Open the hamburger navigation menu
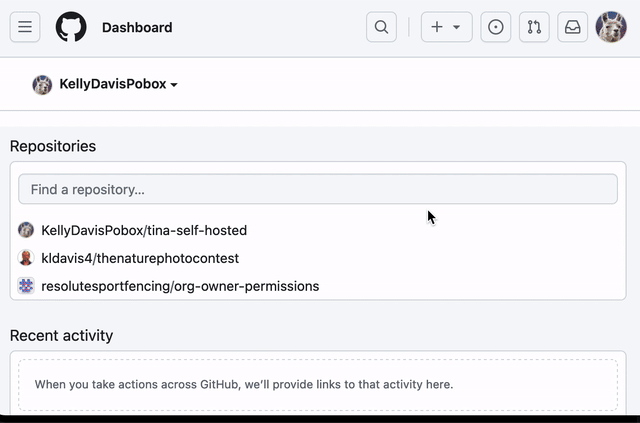Viewport: 640px width, 423px height. (25, 27)
